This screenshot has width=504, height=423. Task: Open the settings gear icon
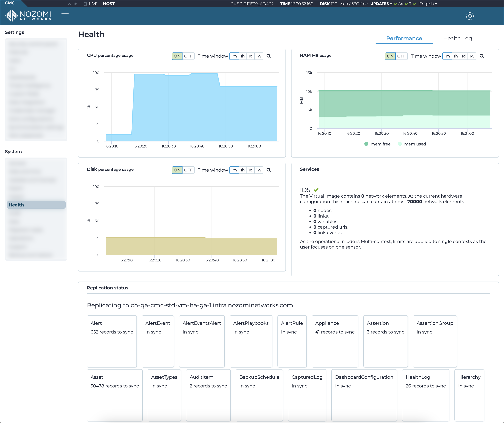tap(470, 16)
